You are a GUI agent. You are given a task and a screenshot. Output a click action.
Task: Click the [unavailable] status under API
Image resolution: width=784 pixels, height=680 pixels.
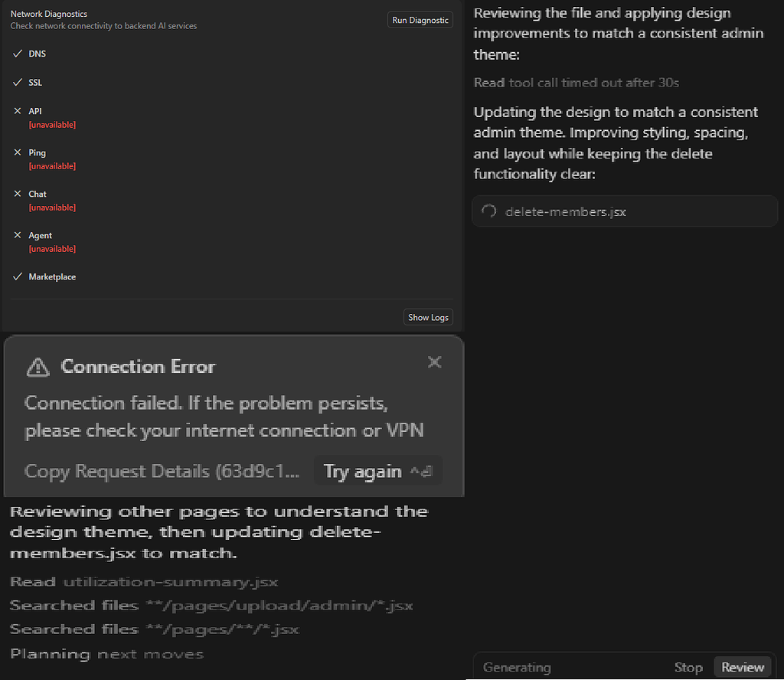click(x=52, y=125)
